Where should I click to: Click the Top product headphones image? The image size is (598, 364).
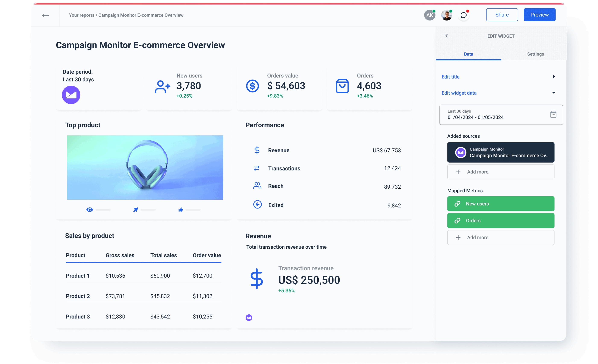tap(145, 167)
